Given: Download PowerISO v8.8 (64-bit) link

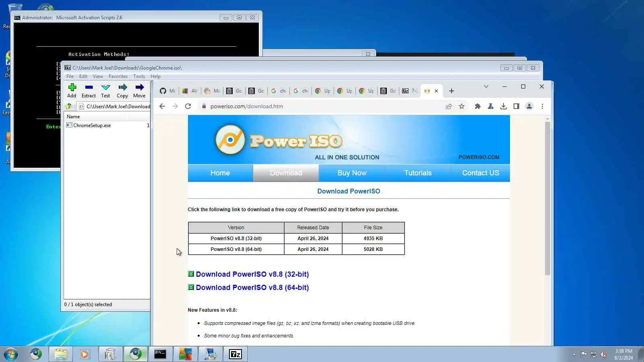Looking at the screenshot, I should pos(252,288).
